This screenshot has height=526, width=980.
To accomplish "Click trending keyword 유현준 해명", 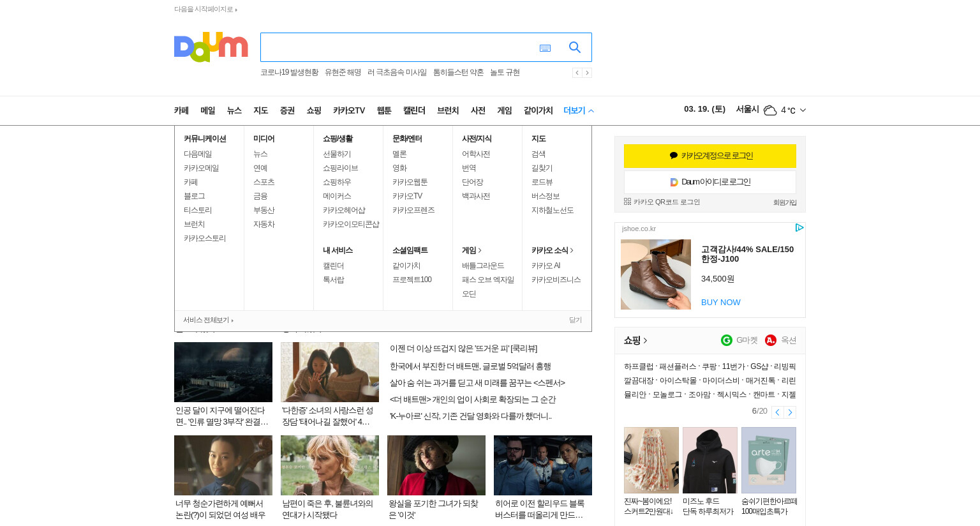I will click(x=343, y=73).
